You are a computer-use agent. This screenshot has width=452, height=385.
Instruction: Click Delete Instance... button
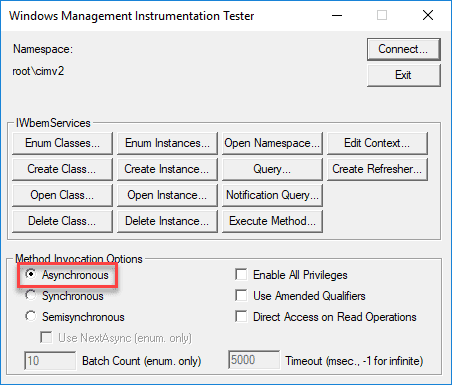pos(167,221)
